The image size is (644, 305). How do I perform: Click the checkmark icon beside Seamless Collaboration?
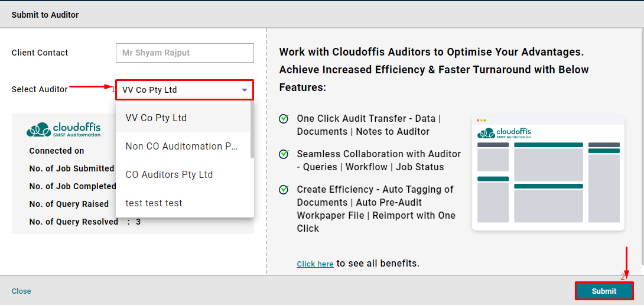pos(284,154)
